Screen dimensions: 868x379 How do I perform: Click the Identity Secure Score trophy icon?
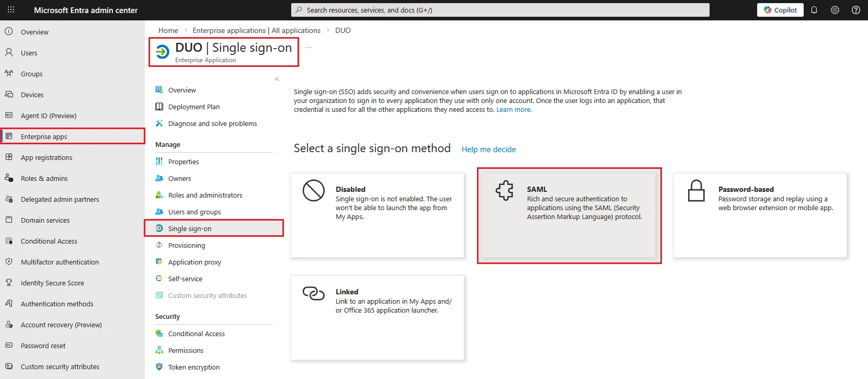coord(9,282)
